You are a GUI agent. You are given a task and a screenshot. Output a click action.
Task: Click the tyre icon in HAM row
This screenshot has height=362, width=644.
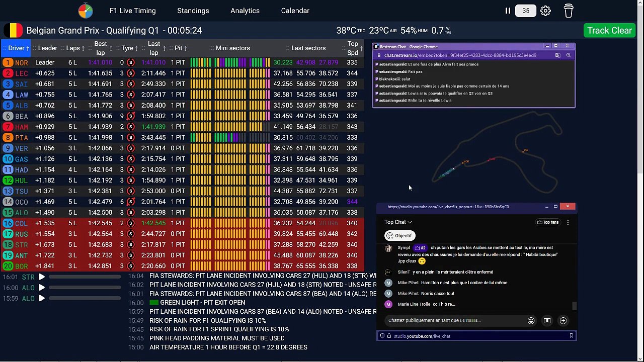coord(131,127)
